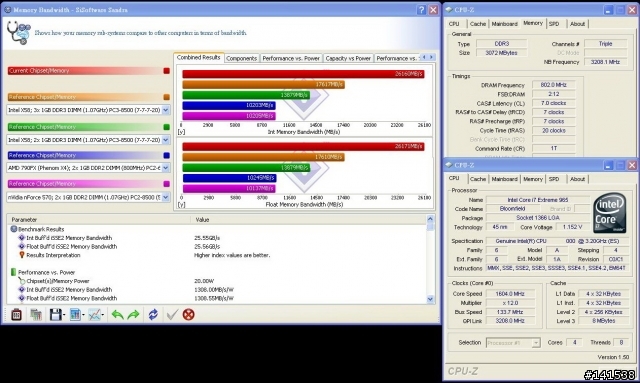
Task: Switch to the Components tab
Action: point(241,58)
